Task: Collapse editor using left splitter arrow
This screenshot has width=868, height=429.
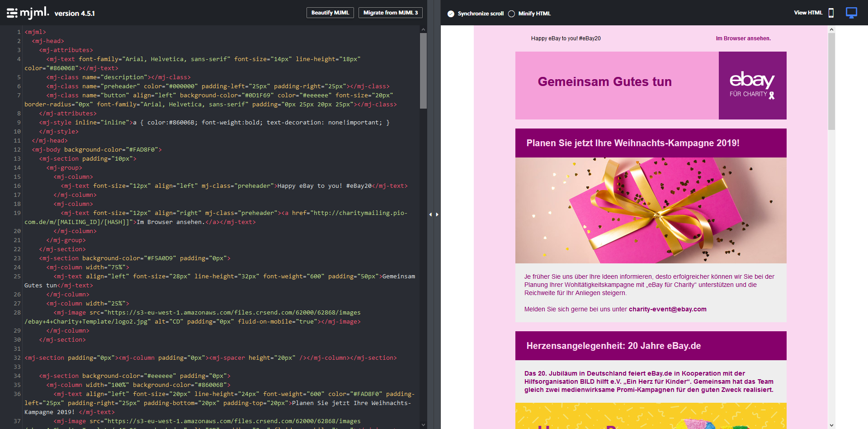Action: [x=430, y=214]
